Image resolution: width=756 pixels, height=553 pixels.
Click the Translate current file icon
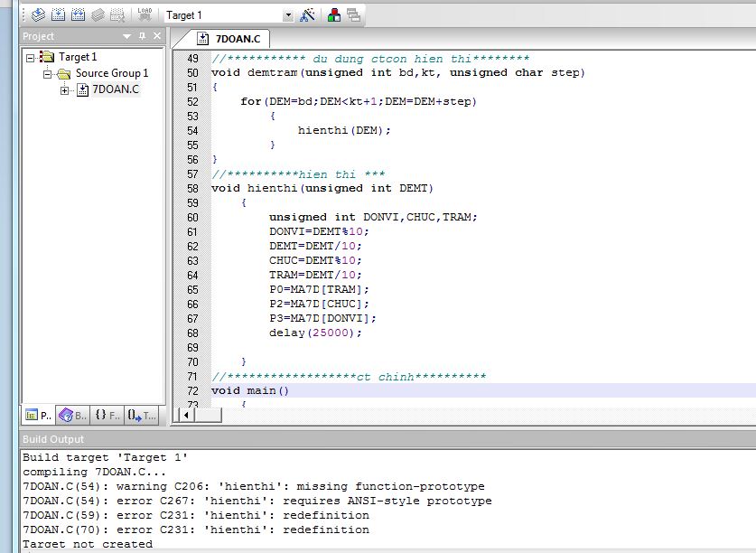point(38,14)
